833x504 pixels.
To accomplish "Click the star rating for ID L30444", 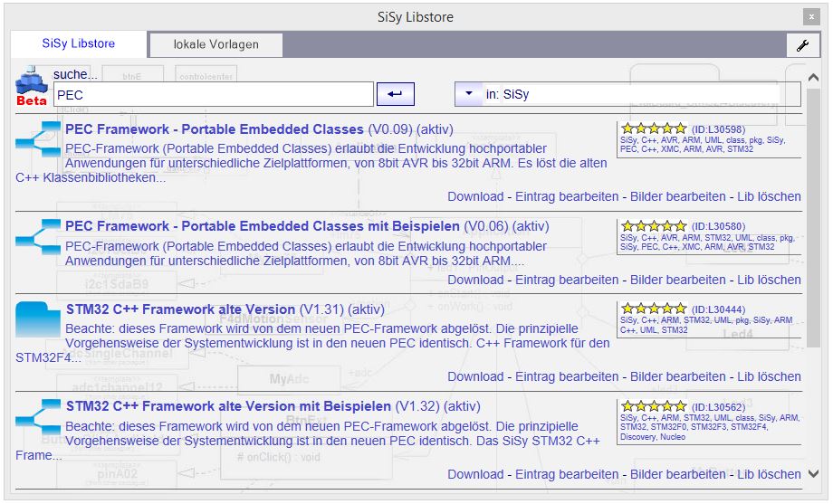I will (x=654, y=309).
